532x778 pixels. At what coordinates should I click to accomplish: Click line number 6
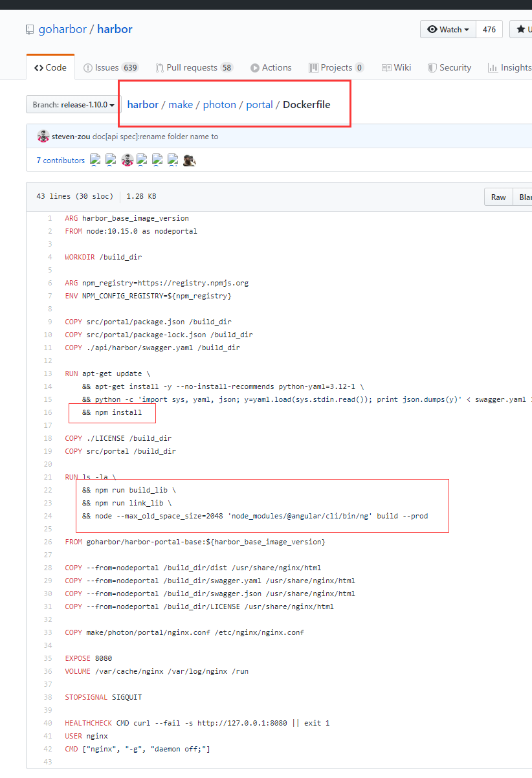click(49, 283)
